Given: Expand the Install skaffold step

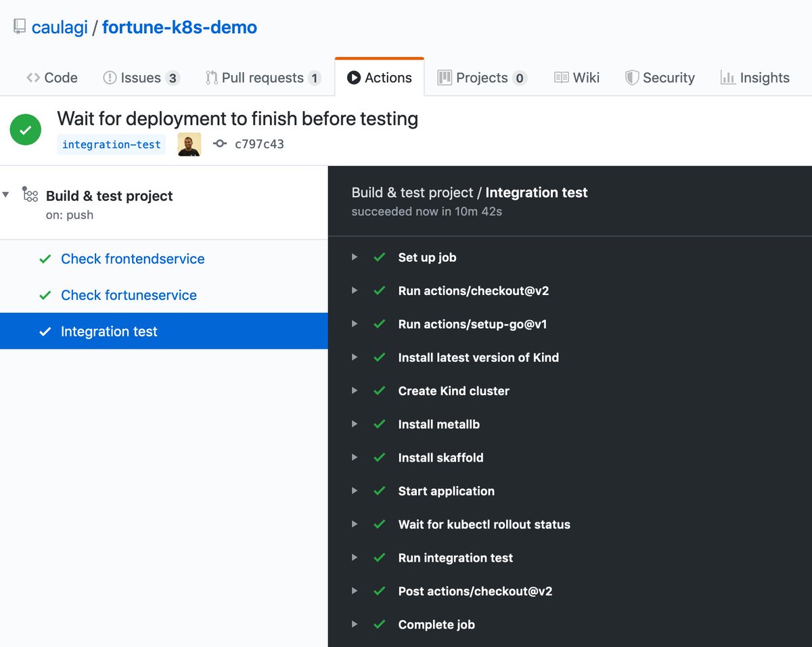Looking at the screenshot, I should [x=354, y=458].
